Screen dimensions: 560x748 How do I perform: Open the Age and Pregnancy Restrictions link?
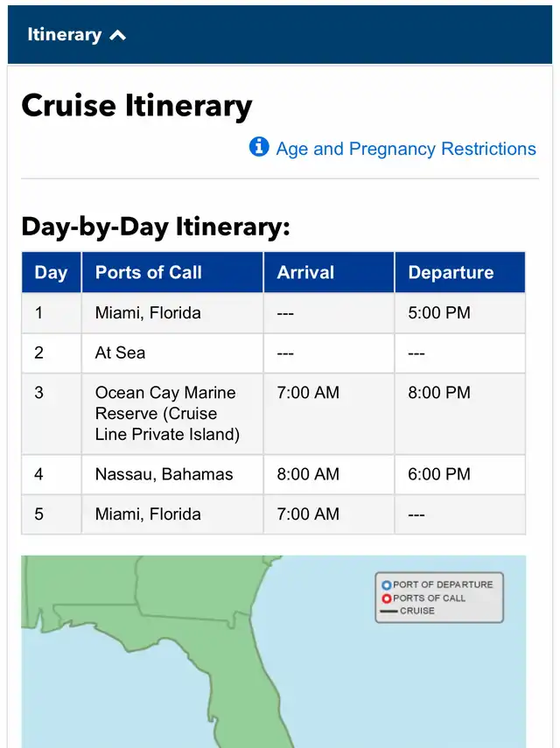click(x=406, y=149)
